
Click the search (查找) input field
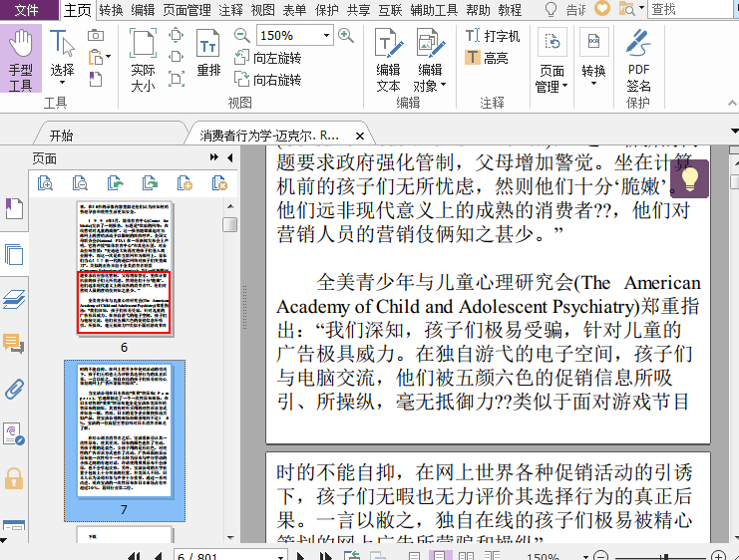pos(688,10)
